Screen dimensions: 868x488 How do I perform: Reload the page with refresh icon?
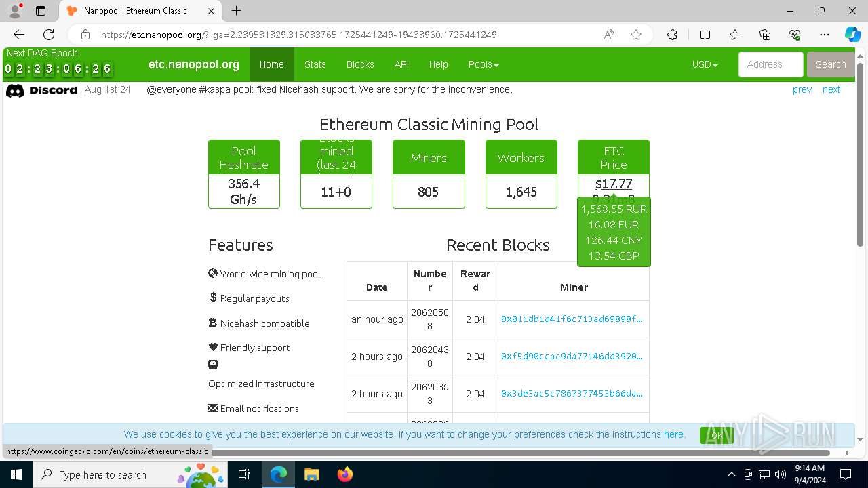pos(49,35)
